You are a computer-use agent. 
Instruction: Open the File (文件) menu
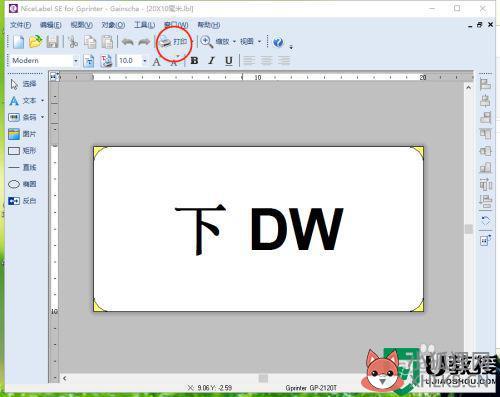click(x=20, y=25)
